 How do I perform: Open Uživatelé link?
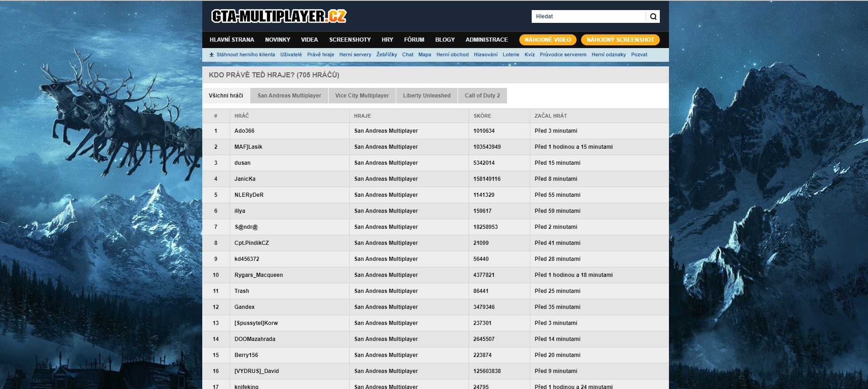click(x=291, y=54)
